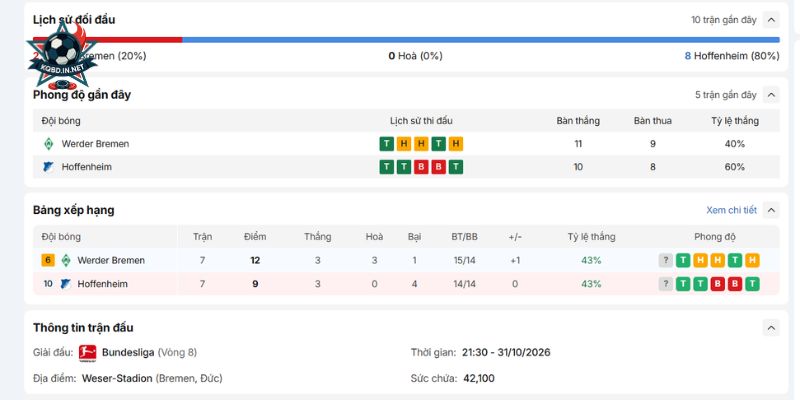Click Lịch sử thi đấu column header
The image size is (800, 400).
click(x=421, y=121)
